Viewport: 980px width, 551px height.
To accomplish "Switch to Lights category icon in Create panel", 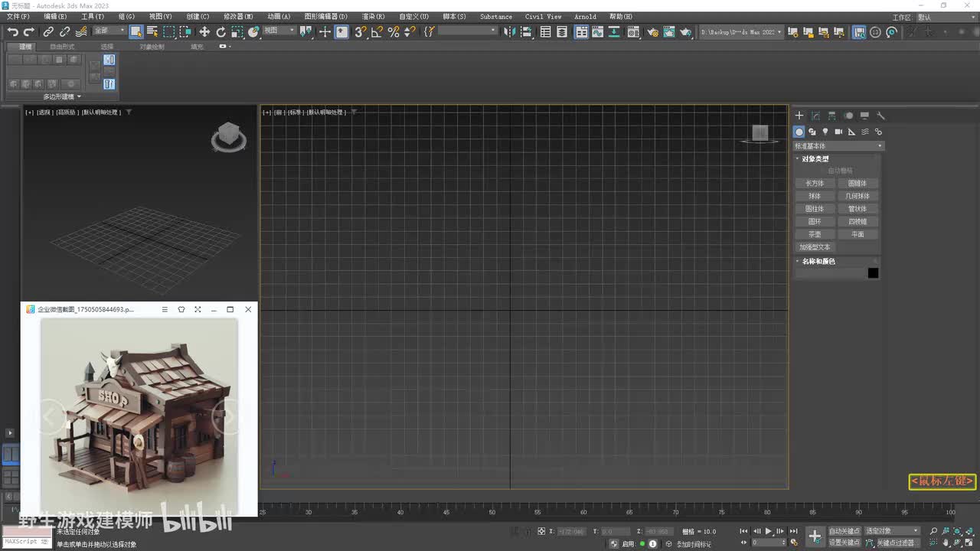I will (x=825, y=132).
